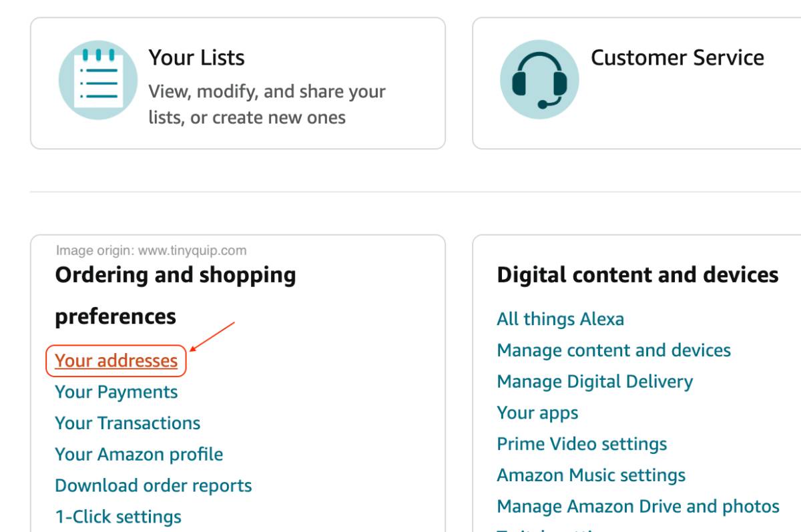The width and height of the screenshot is (801, 532).
Task: Click the Customer Service headset icon
Action: [539, 78]
